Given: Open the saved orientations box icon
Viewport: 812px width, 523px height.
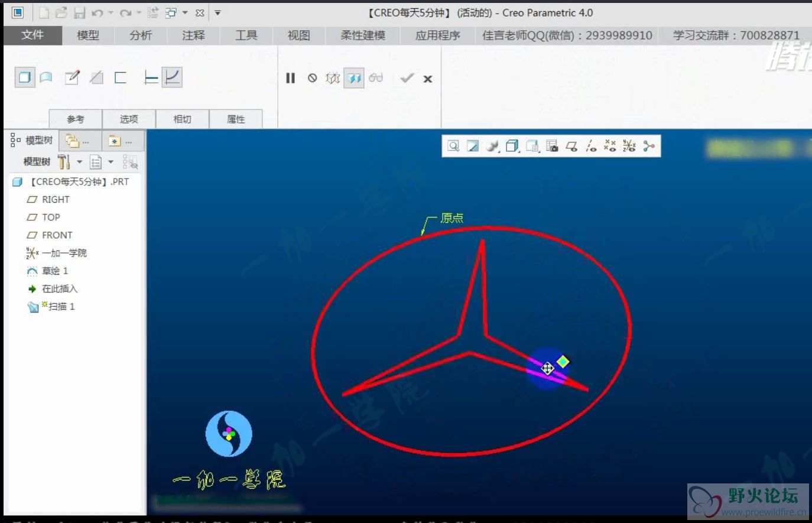Looking at the screenshot, I should pos(512,146).
